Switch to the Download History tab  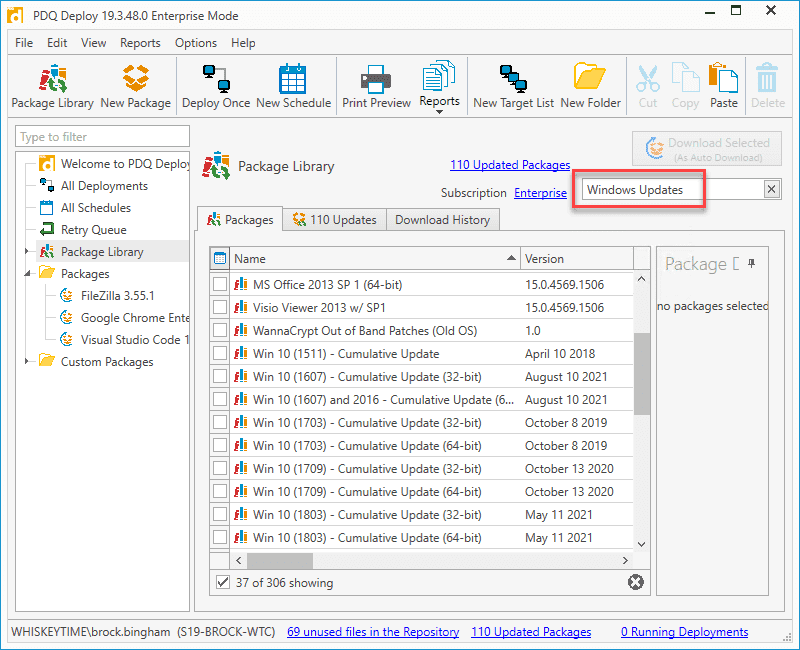tap(442, 220)
